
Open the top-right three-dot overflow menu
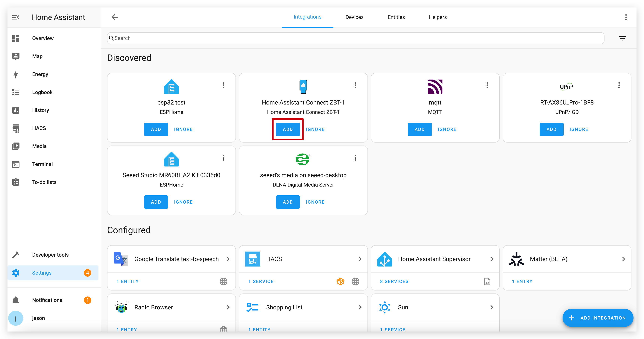[626, 17]
